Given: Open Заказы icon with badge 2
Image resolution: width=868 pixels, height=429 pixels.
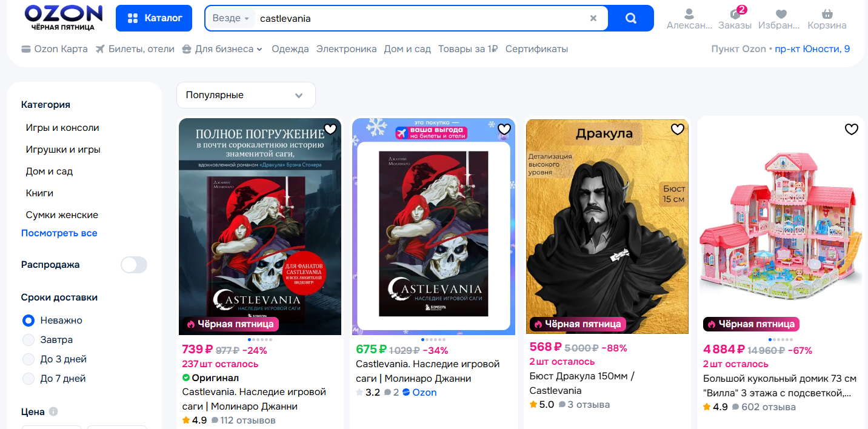Looking at the screenshot, I should click(736, 13).
